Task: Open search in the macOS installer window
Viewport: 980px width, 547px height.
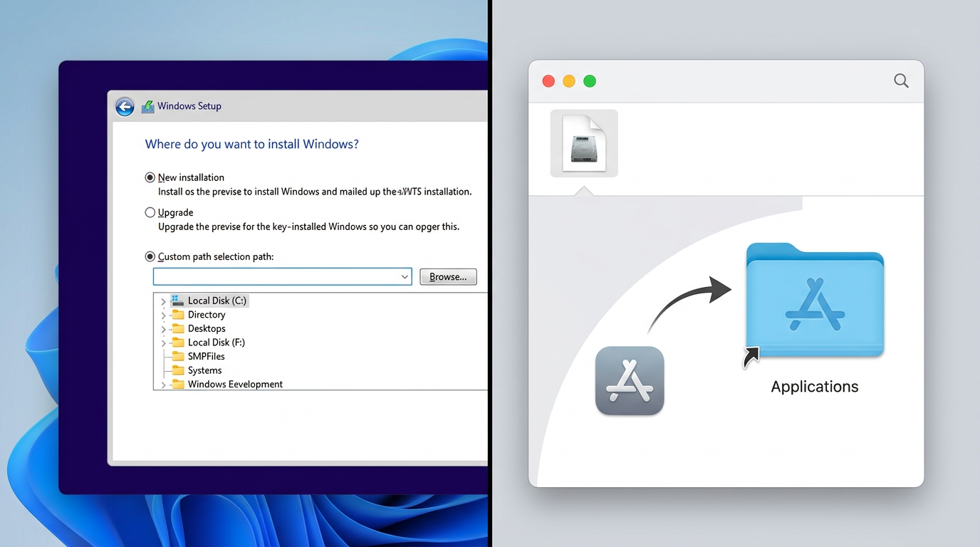Action: coord(901,81)
